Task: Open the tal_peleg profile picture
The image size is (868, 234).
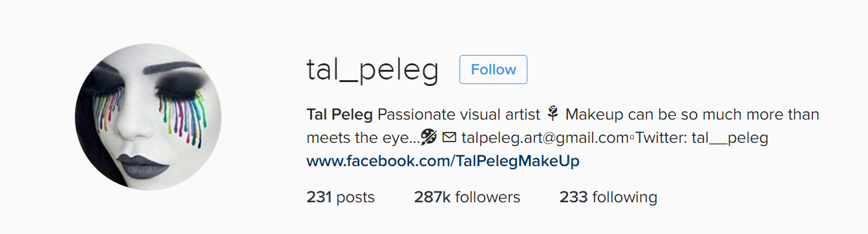Action: click(148, 117)
